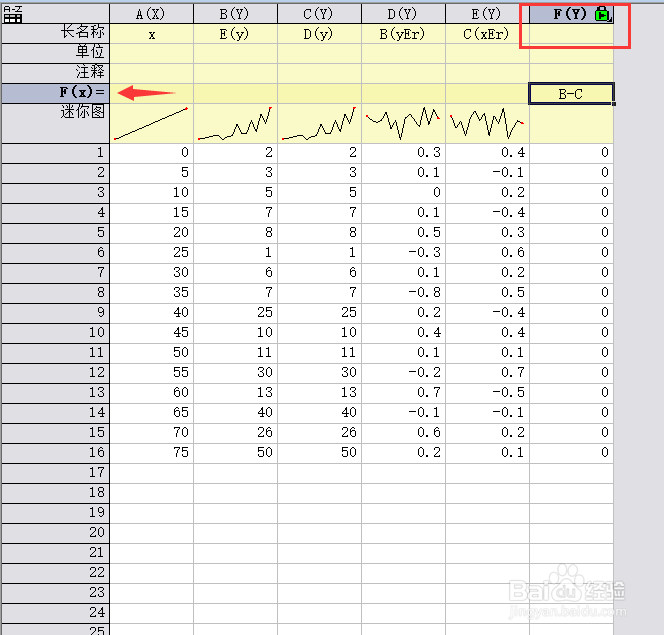This screenshot has height=635, width=664.
Task: Click the green lock icon on column F
Action: click(x=602, y=14)
